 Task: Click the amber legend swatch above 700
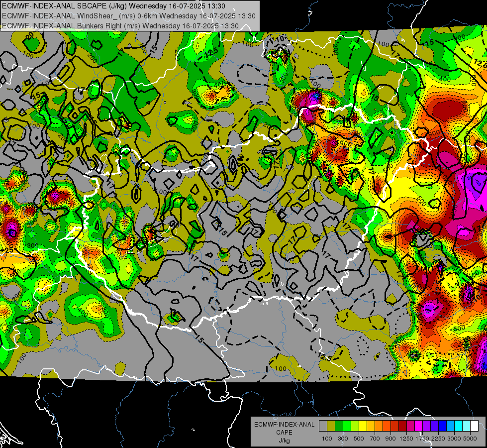(x=371, y=426)
